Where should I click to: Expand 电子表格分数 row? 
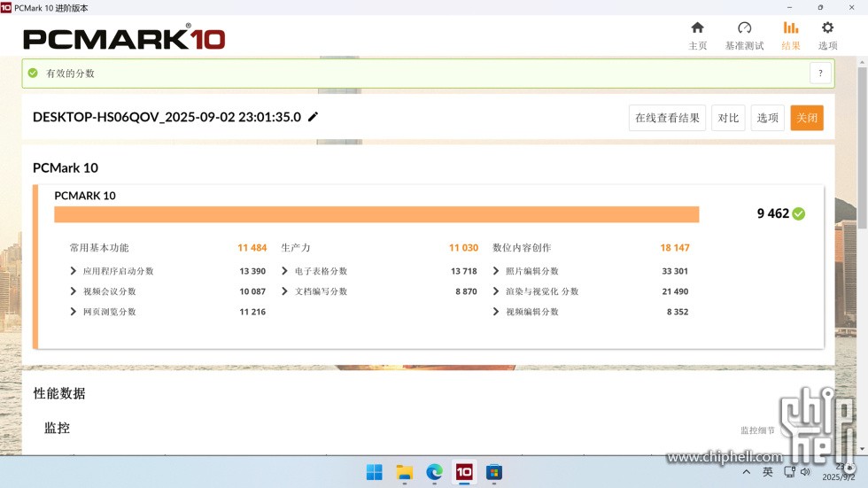pos(285,271)
